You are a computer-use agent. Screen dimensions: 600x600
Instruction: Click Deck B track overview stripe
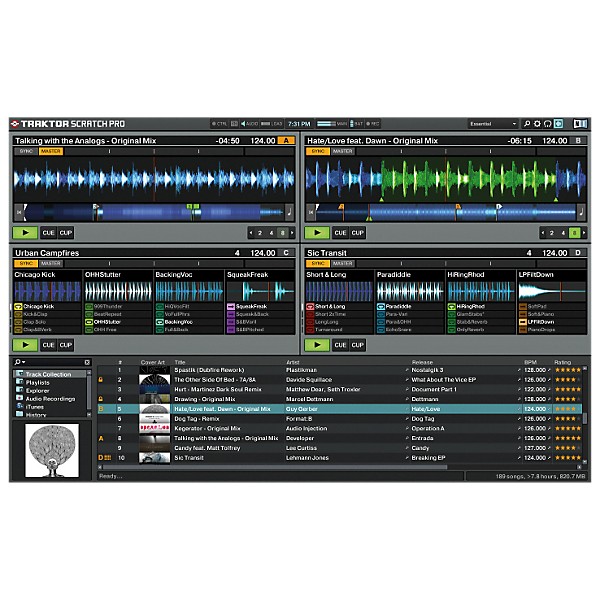pyautogui.click(x=446, y=212)
